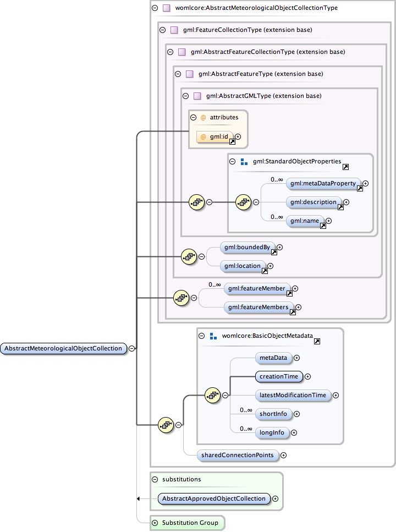Screen dimensions: 396x532
Task: Collapse the substitutions box
Action: tap(155, 479)
